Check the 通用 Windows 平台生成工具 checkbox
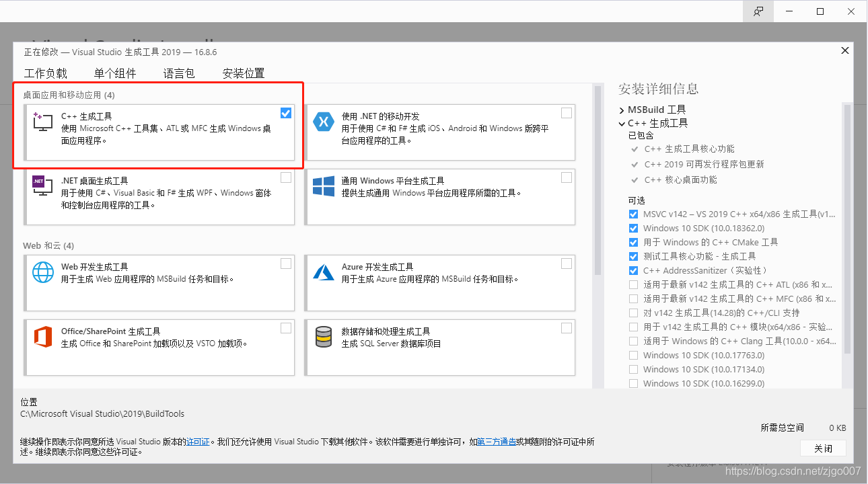This screenshot has height=484, width=868. click(567, 177)
